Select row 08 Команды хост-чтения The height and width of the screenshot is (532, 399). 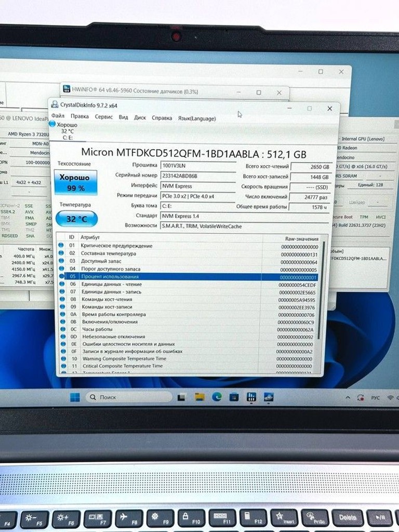click(x=189, y=300)
